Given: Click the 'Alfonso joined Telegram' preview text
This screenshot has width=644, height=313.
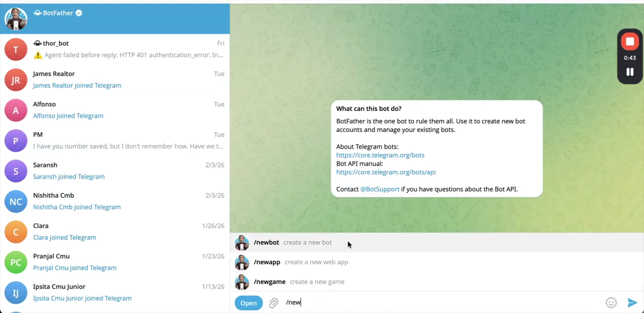Looking at the screenshot, I should 68,116.
